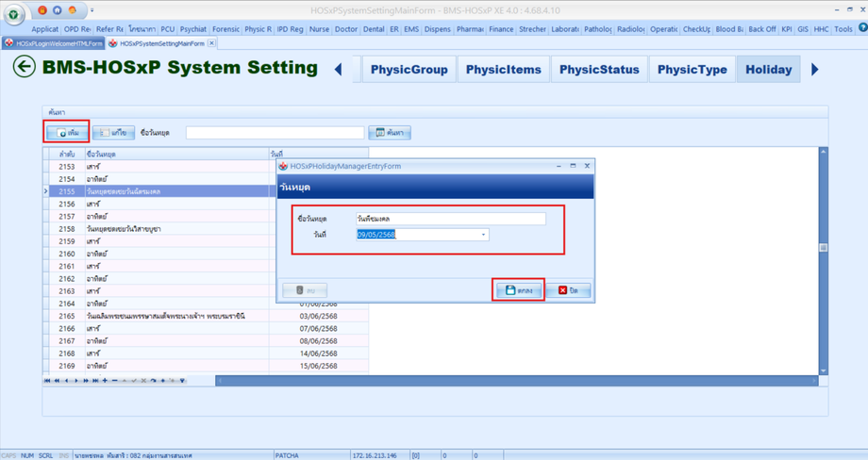
Task: Click the save (ตกลง) button in dialog
Action: pos(519,290)
